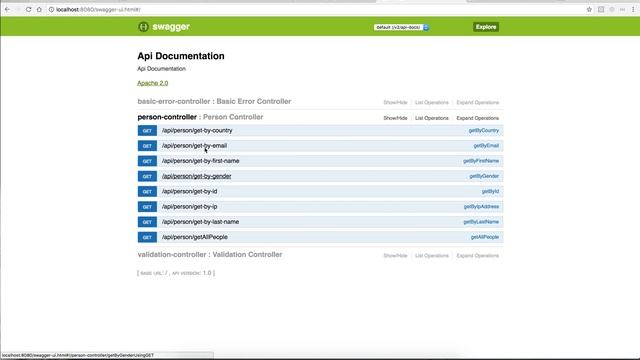Screen dimensions: 640x360
Task: Click GET badge for get-by-country
Action: (147, 131)
